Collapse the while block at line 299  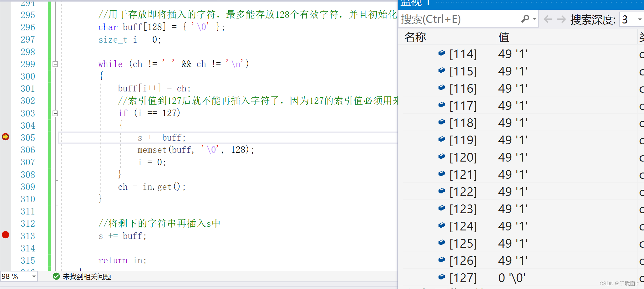pos(55,64)
